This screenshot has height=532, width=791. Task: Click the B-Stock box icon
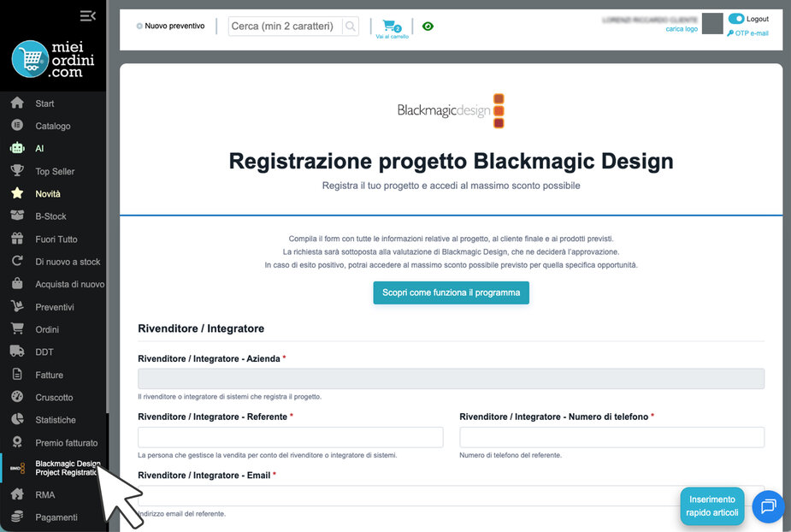point(17,216)
